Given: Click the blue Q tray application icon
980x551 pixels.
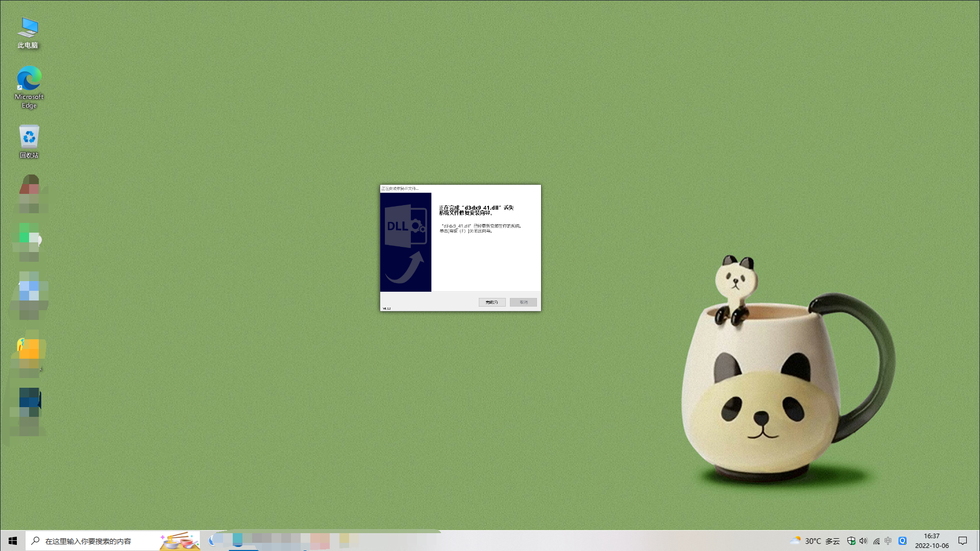Looking at the screenshot, I should [x=902, y=541].
